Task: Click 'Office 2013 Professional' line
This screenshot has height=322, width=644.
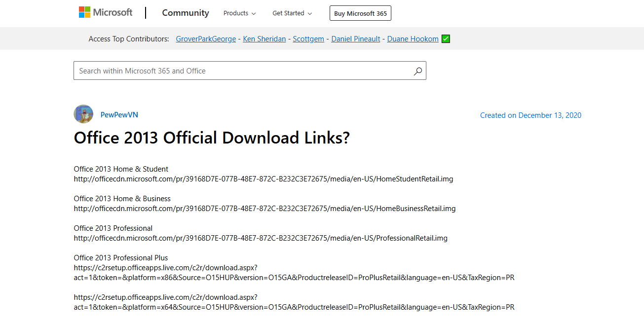Action: (x=113, y=228)
